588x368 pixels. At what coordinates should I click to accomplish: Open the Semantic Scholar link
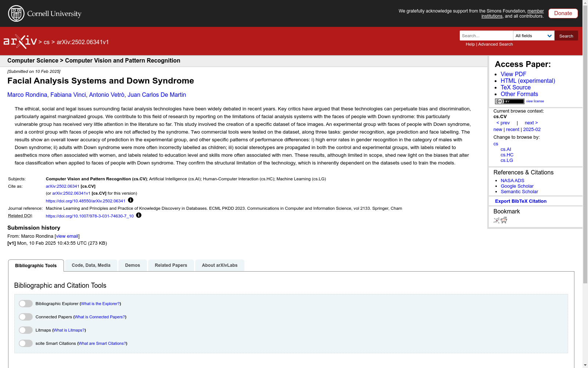(x=519, y=192)
